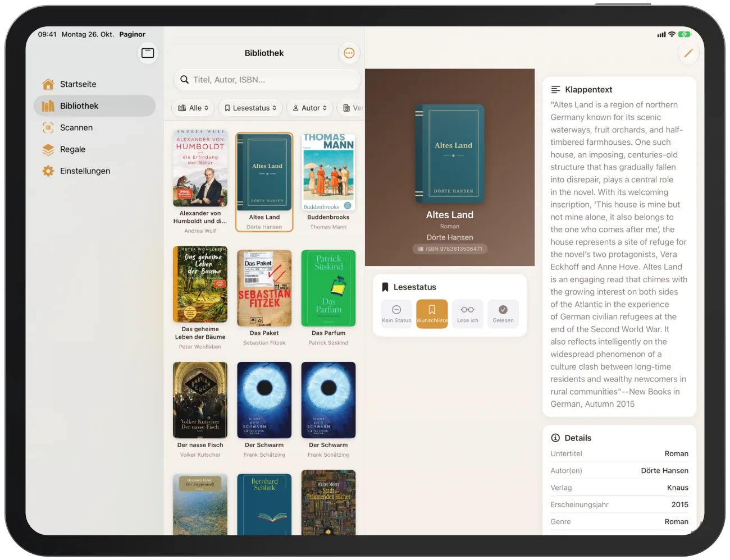
Task: Mark the book as Gelesen
Action: [x=503, y=314]
